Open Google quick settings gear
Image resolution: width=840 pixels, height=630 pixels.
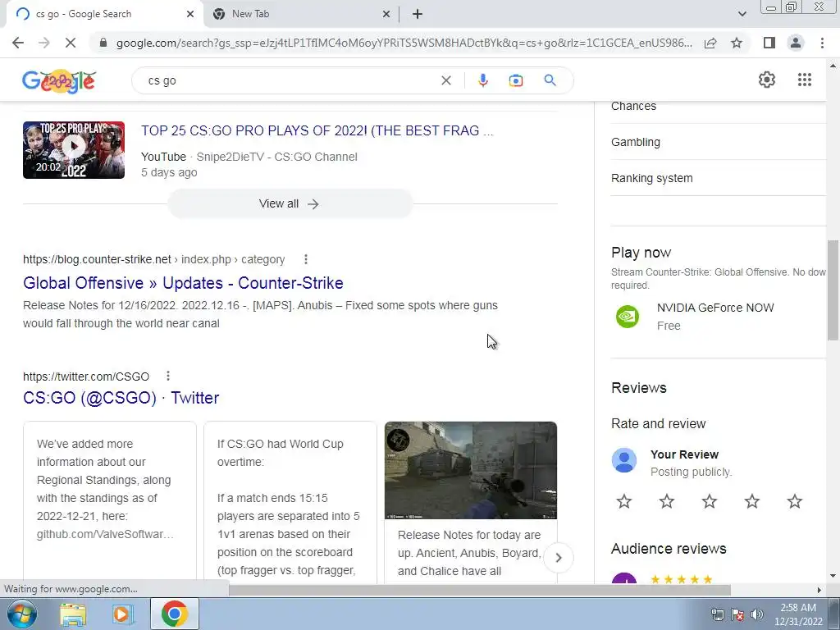coord(767,80)
